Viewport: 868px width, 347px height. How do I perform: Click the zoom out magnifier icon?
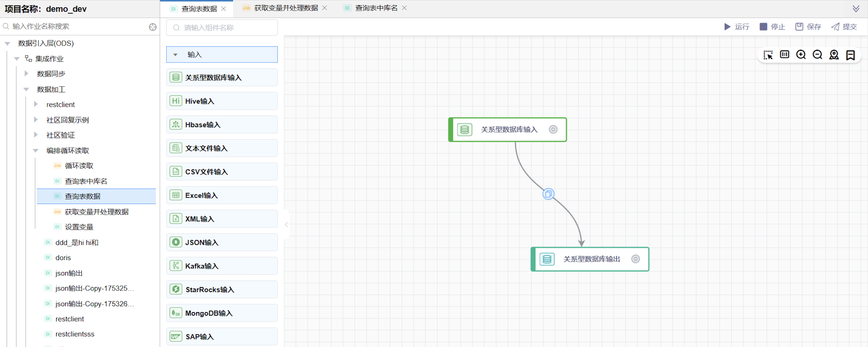(x=818, y=55)
